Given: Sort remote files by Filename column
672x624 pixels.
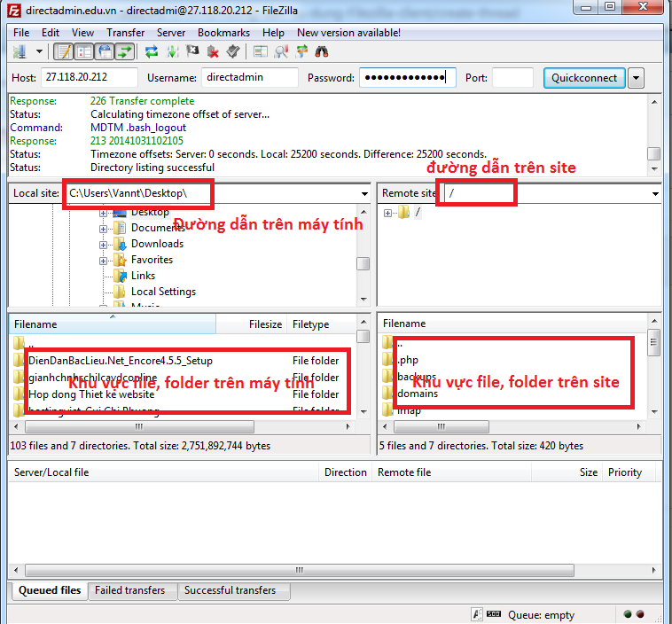Looking at the screenshot, I should [x=512, y=324].
